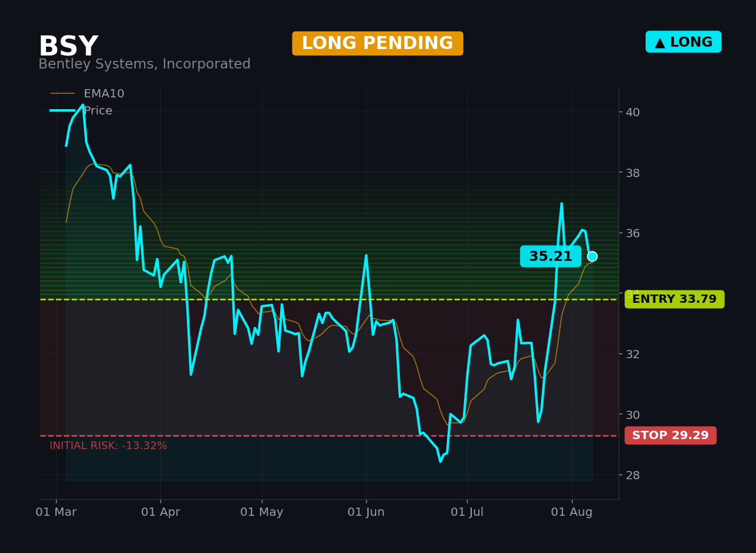Select the INITIAL RISK: -13.32% text
The height and width of the screenshot is (553, 756).
(109, 446)
